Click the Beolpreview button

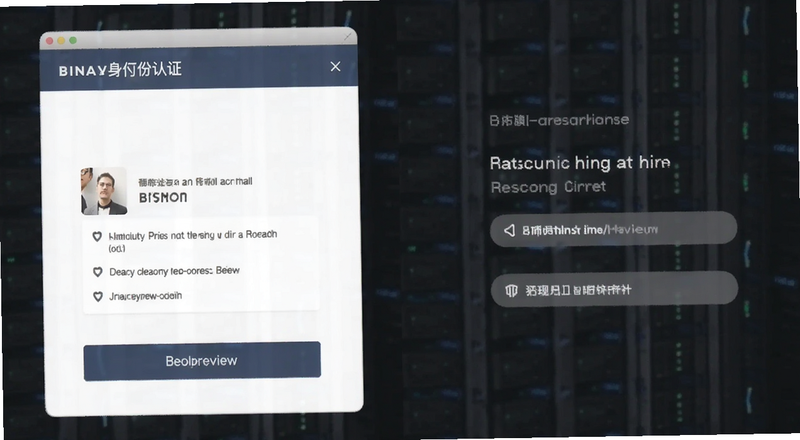[x=202, y=361]
